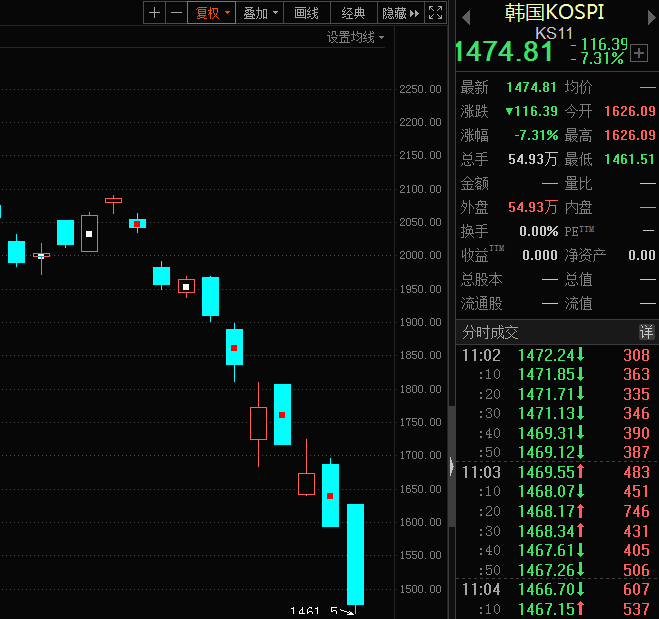659x619 pixels.
Task: Open 设置均线 moving average settings
Action: 355,37
